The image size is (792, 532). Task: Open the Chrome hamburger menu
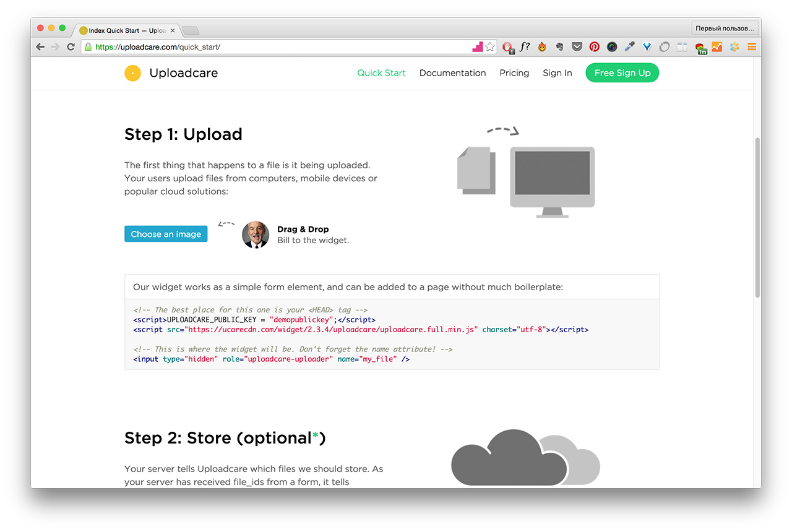click(752, 46)
